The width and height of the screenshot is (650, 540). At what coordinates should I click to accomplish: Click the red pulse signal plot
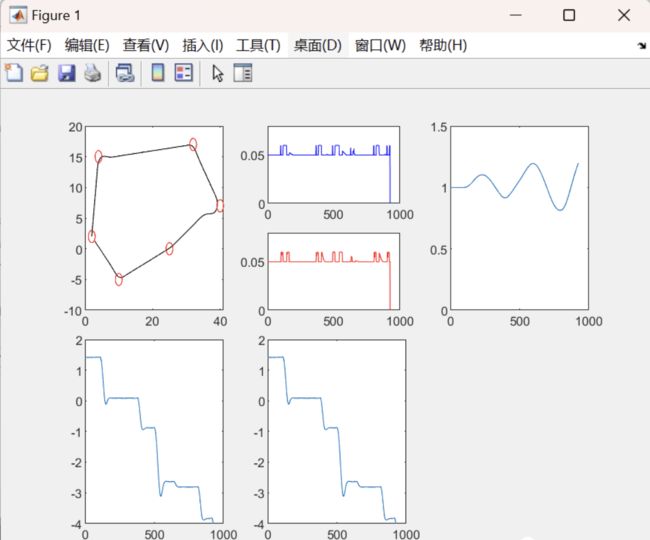click(334, 271)
